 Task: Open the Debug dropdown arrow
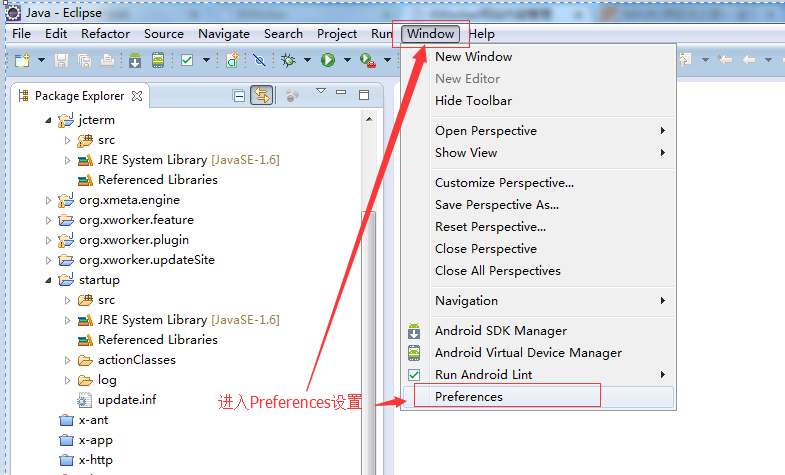coord(307,61)
